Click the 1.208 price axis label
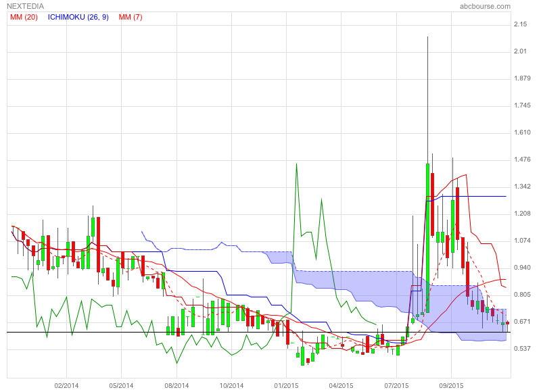The image size is (541, 392). [x=522, y=214]
